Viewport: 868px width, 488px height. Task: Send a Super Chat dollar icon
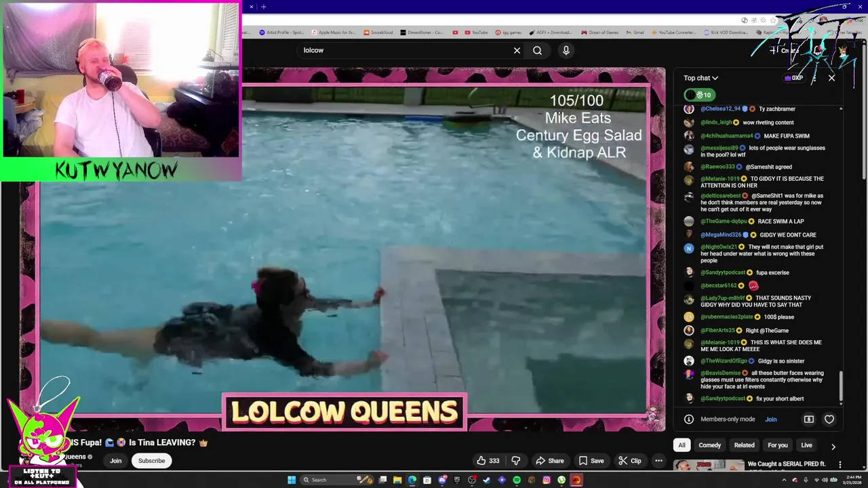click(809, 420)
